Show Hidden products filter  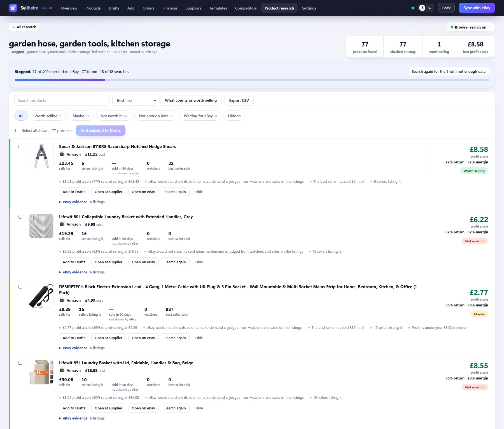point(234,116)
